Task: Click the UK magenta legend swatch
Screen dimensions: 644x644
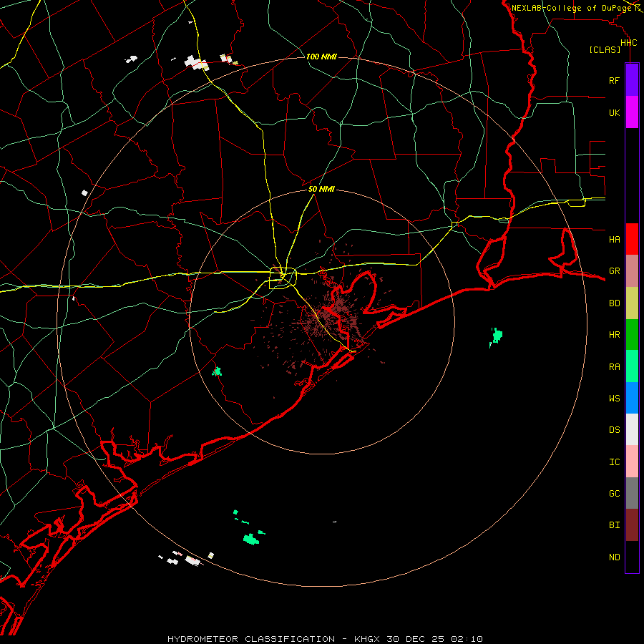Action: (632, 112)
